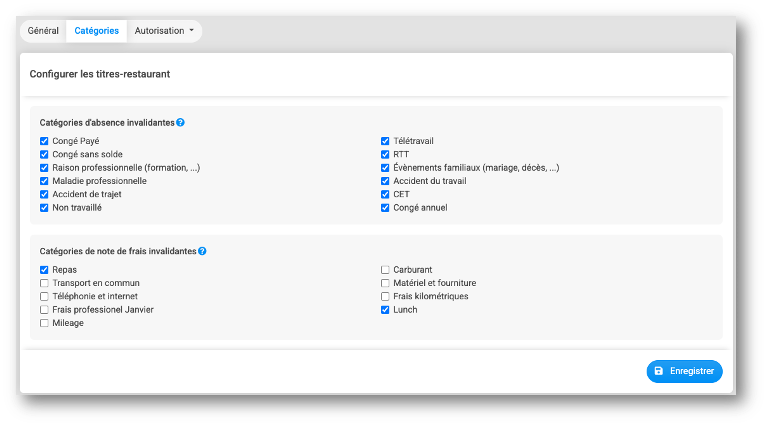Image resolution: width=767 pixels, height=426 pixels.
Task: Enable the Carburant checkbox
Action: (385, 269)
